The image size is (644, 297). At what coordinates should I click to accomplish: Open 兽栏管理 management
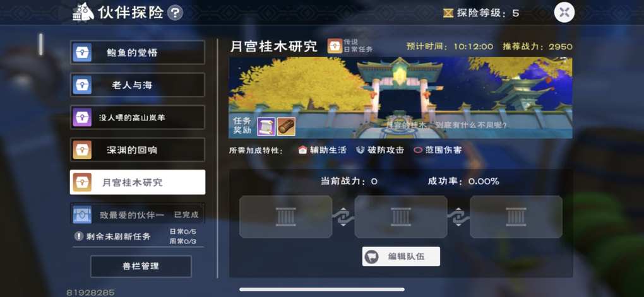click(141, 266)
